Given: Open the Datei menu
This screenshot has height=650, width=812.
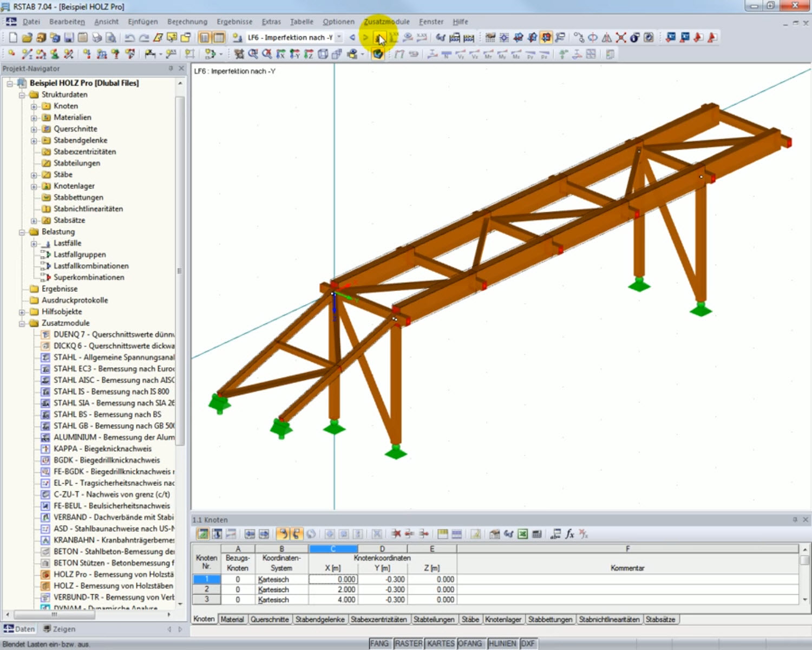Looking at the screenshot, I should click(x=31, y=22).
